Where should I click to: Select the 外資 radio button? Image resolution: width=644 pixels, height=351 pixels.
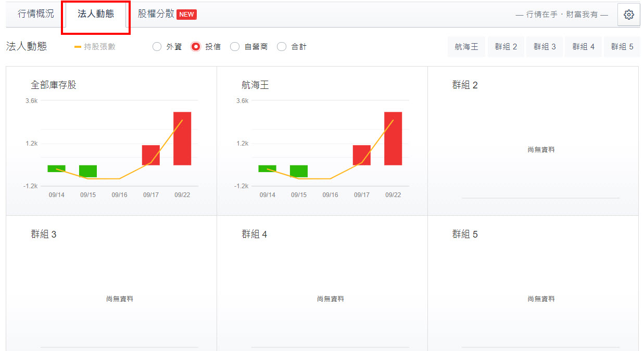157,47
